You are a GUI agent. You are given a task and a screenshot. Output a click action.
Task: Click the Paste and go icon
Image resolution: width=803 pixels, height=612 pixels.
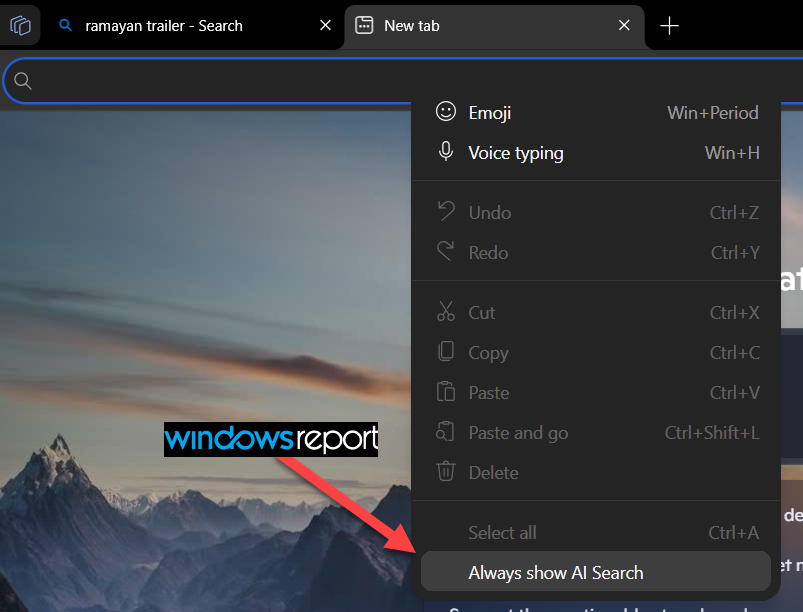(x=445, y=432)
